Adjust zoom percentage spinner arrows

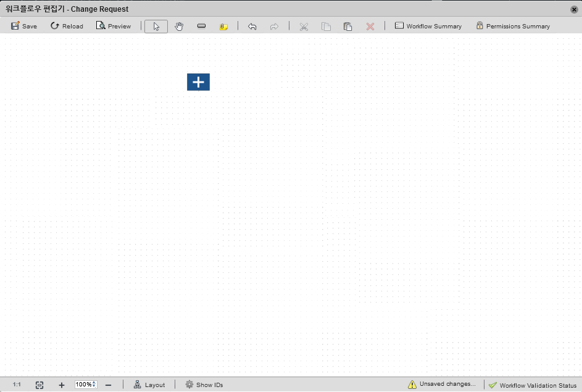click(x=94, y=385)
